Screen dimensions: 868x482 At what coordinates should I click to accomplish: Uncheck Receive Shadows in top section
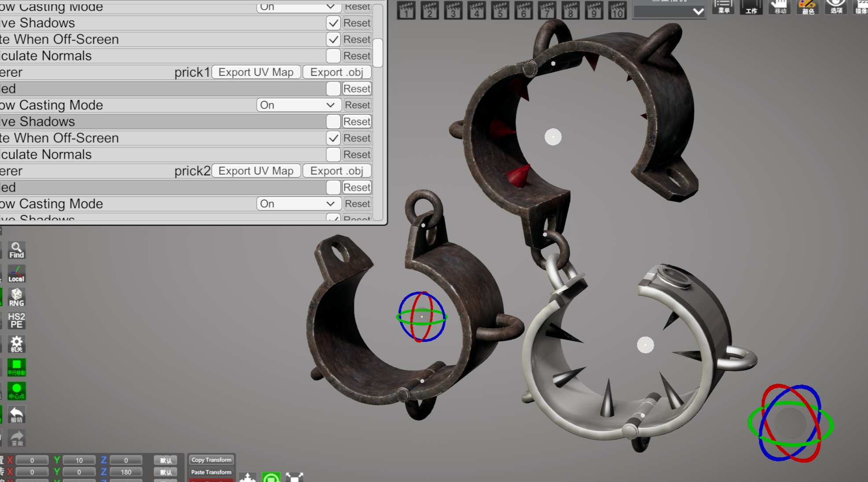[334, 23]
